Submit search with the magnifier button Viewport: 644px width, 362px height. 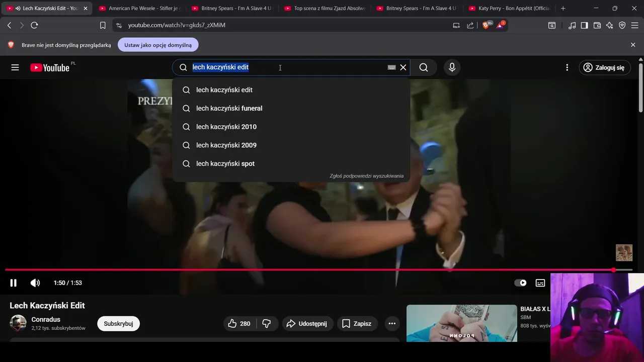coord(424,67)
